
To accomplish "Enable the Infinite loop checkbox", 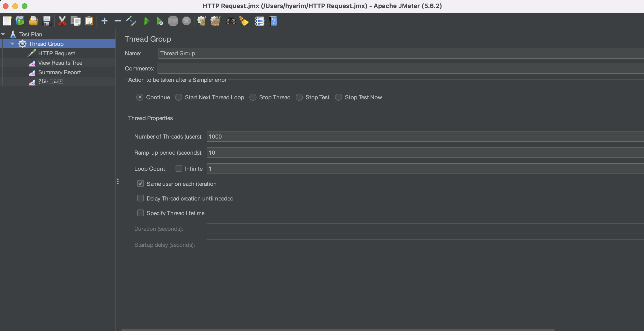I will (x=179, y=168).
